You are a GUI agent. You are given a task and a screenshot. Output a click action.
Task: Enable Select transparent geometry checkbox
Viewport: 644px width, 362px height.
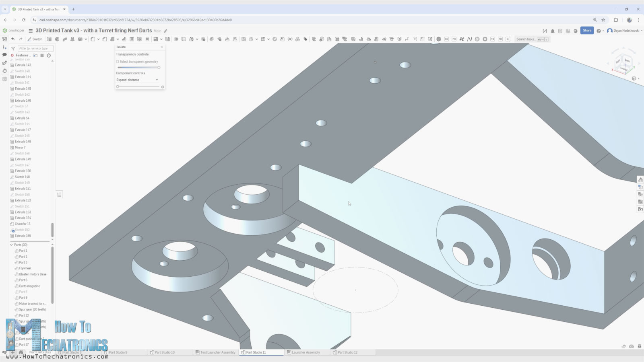(118, 62)
